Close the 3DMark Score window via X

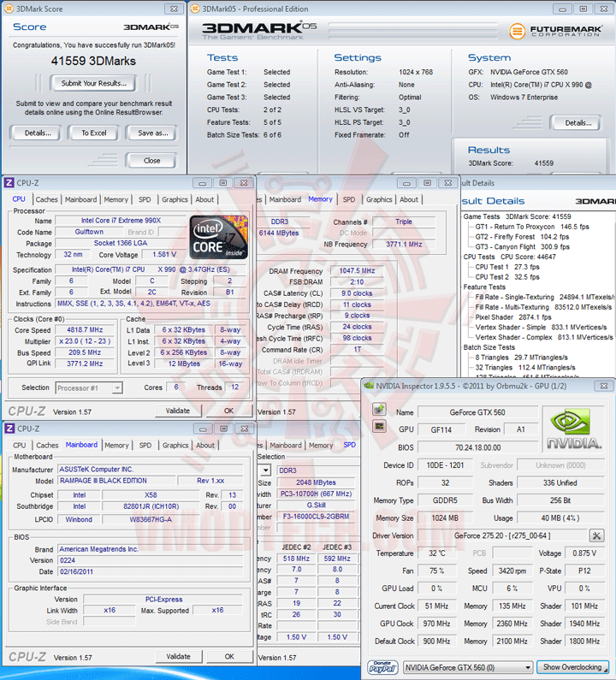click(174, 9)
